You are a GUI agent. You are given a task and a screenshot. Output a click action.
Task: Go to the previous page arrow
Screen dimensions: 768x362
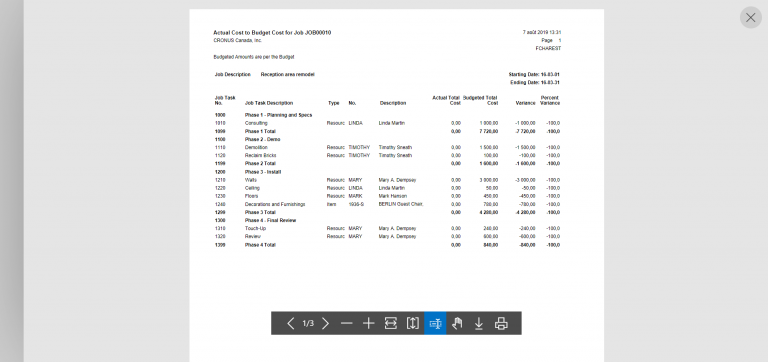pos(290,323)
